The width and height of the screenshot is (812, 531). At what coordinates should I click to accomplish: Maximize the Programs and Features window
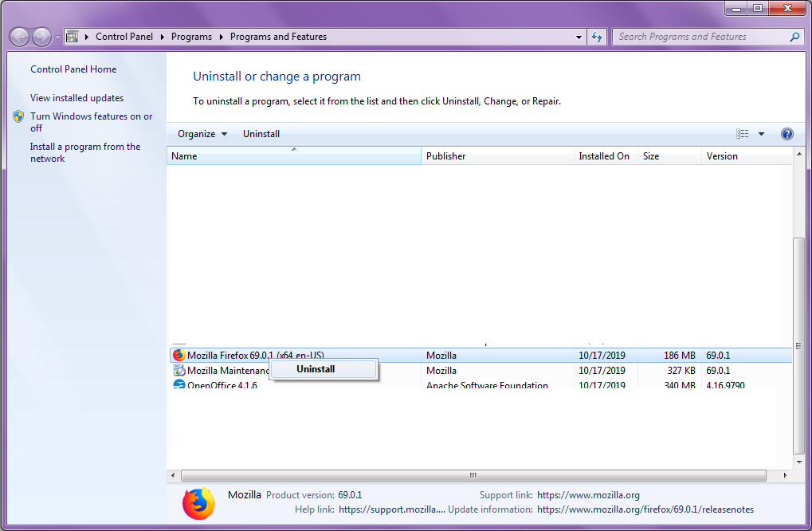click(758, 8)
